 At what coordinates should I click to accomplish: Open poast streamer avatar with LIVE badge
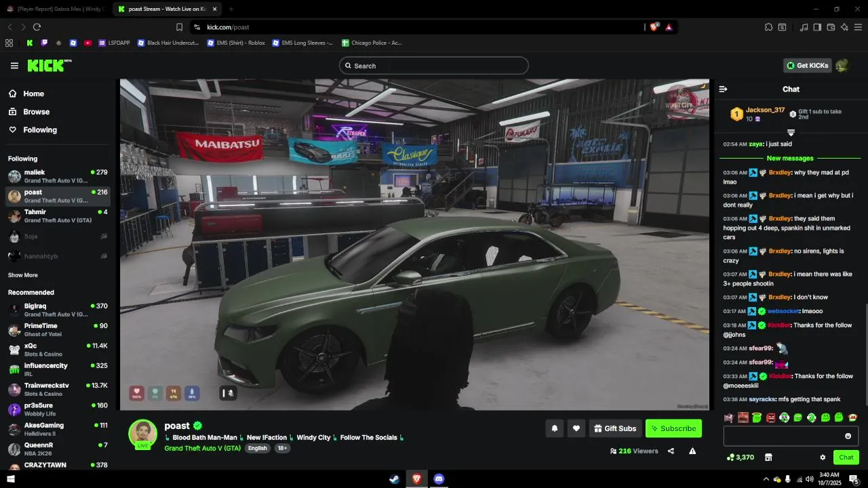(143, 434)
